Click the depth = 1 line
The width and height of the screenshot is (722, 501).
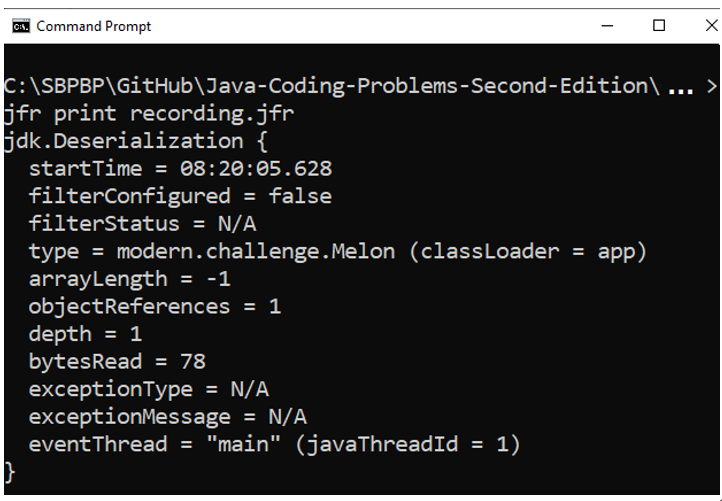point(85,335)
